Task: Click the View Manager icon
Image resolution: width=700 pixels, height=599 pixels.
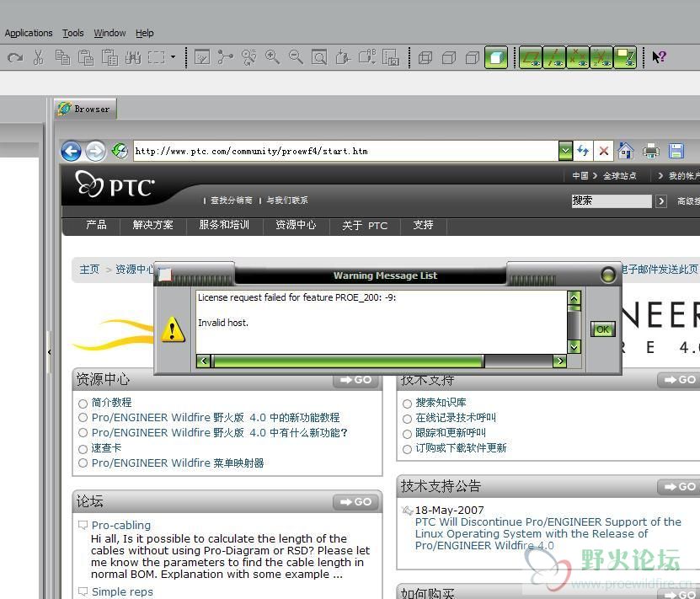Action: click(x=391, y=57)
